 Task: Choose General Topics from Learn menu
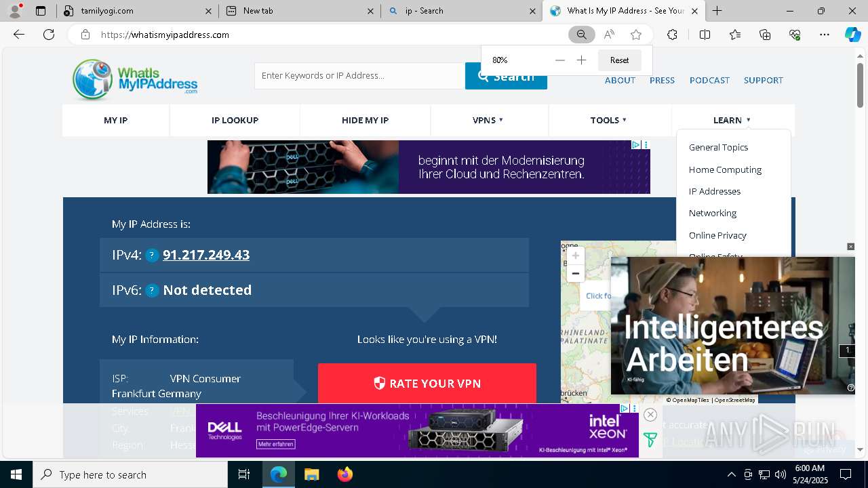(718, 147)
